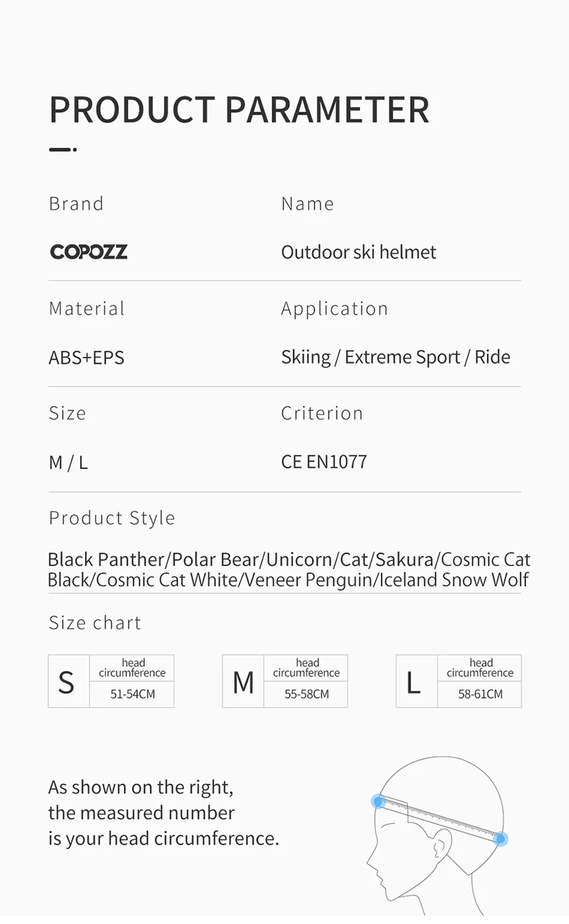569x924 pixels.
Task: Click the CE EN1077 criterion text
Action: (x=324, y=462)
